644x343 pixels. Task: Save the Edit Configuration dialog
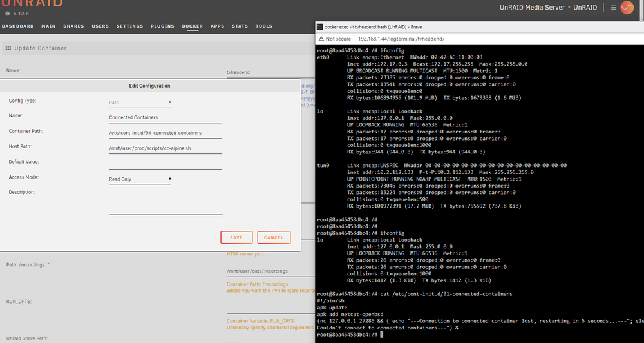click(236, 237)
